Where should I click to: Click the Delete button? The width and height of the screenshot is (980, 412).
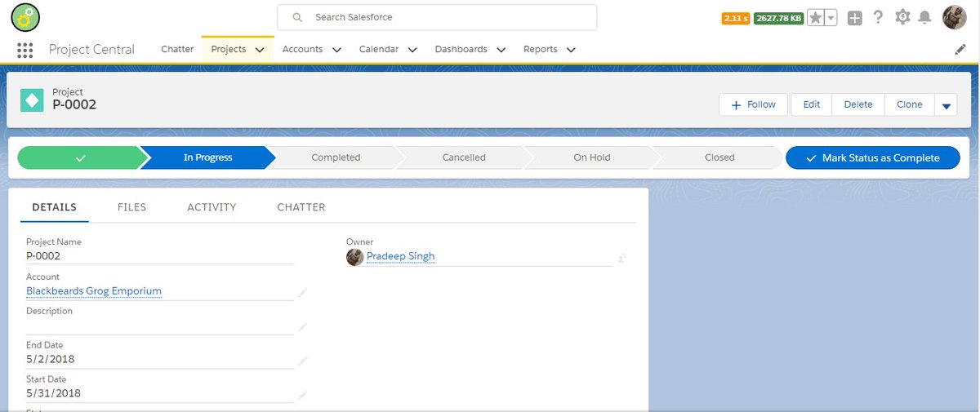click(x=858, y=104)
